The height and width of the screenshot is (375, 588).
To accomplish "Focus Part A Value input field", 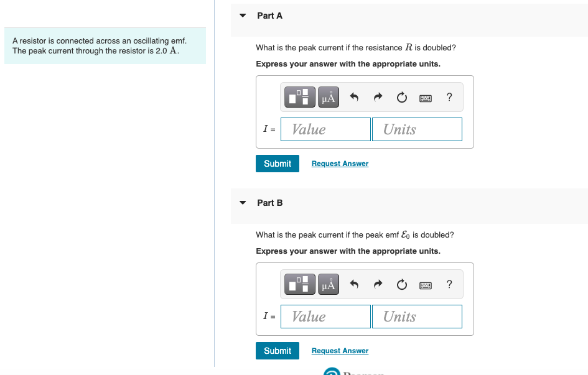I will [325, 129].
